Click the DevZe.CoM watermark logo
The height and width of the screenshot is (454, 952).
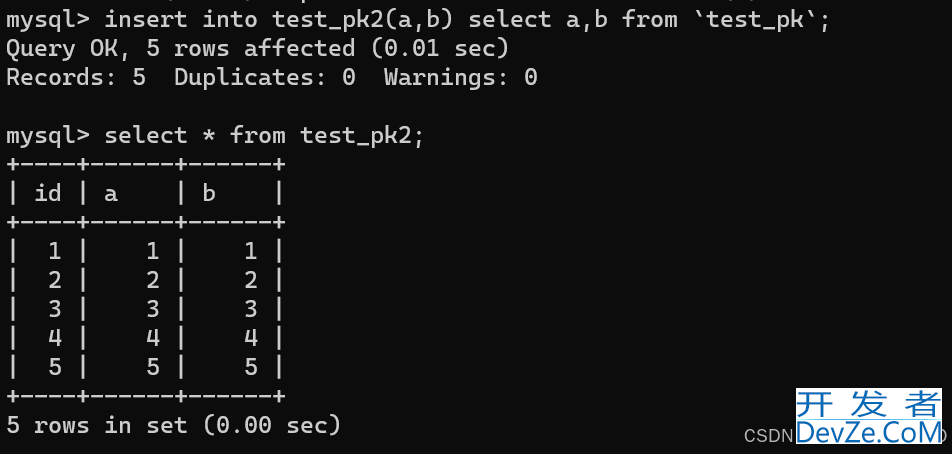(x=869, y=432)
